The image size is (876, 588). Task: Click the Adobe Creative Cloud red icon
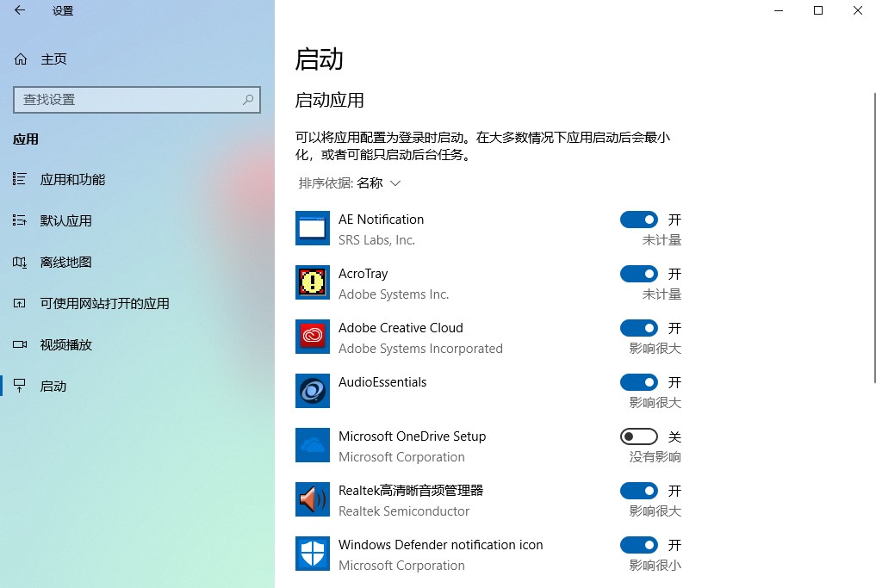(x=312, y=337)
